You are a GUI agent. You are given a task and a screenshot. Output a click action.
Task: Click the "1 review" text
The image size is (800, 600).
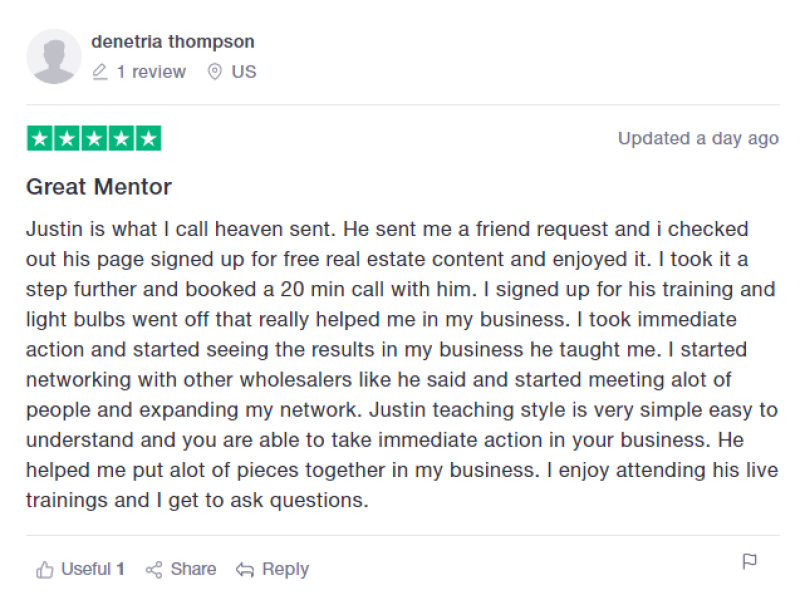pos(151,72)
